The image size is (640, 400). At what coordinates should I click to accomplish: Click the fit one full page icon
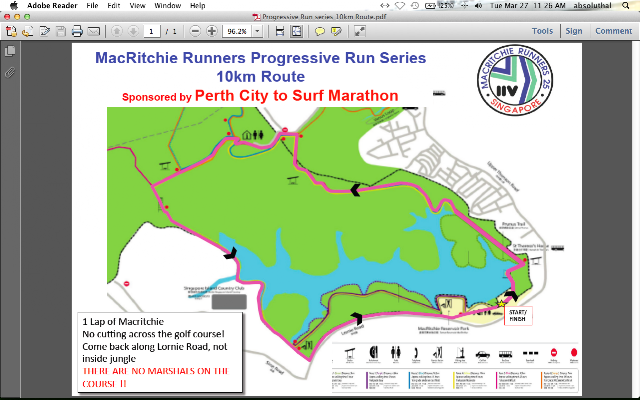(296, 31)
